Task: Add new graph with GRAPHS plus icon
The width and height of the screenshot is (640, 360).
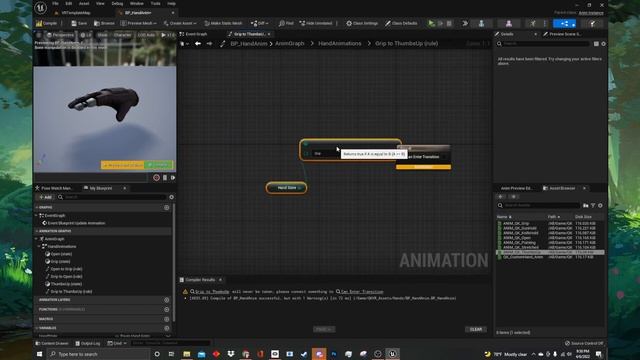Action: pyautogui.click(x=167, y=208)
